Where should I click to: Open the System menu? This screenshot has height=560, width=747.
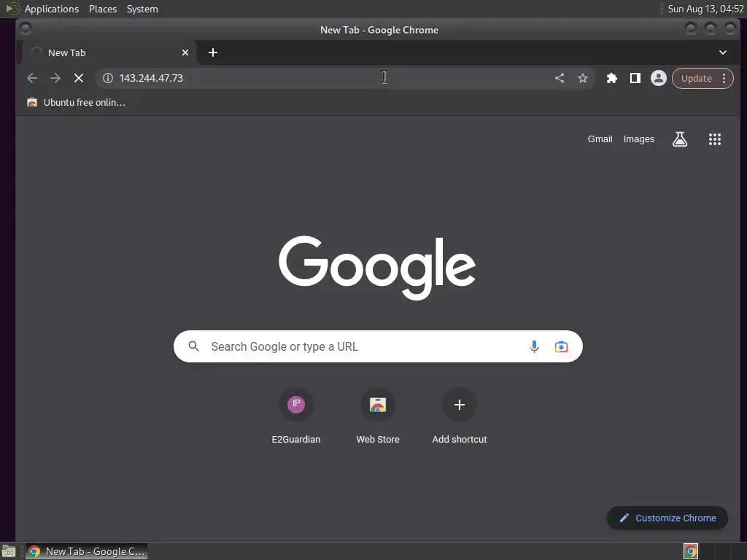tap(142, 9)
